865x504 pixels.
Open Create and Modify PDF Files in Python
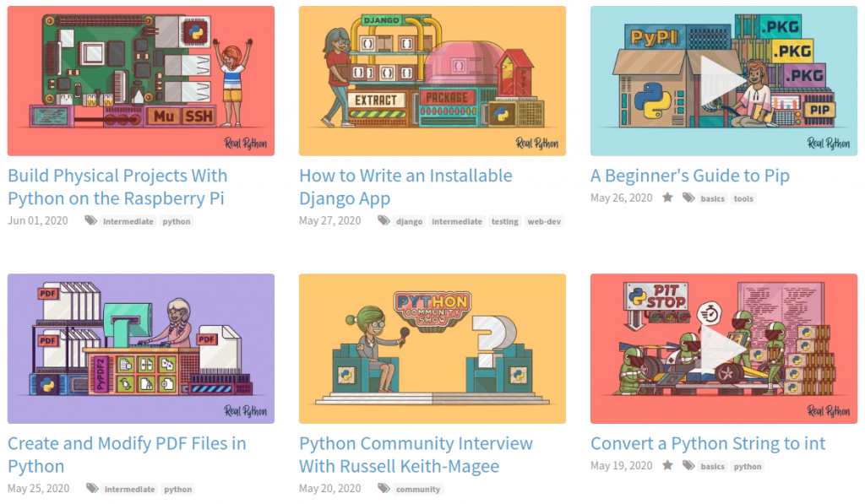point(127,455)
